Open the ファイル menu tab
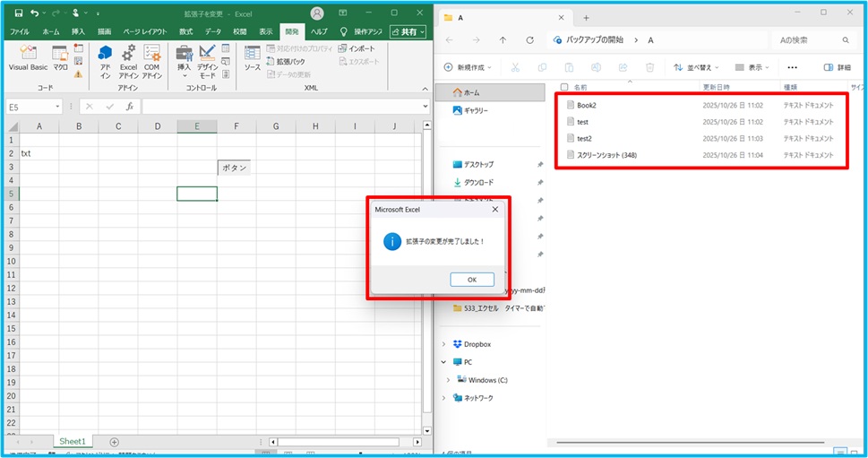 [x=19, y=31]
